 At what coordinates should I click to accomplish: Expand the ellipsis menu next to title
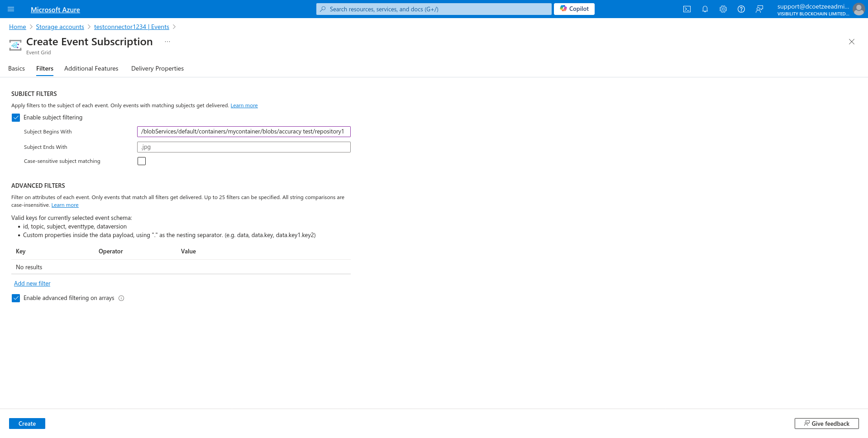(x=167, y=42)
